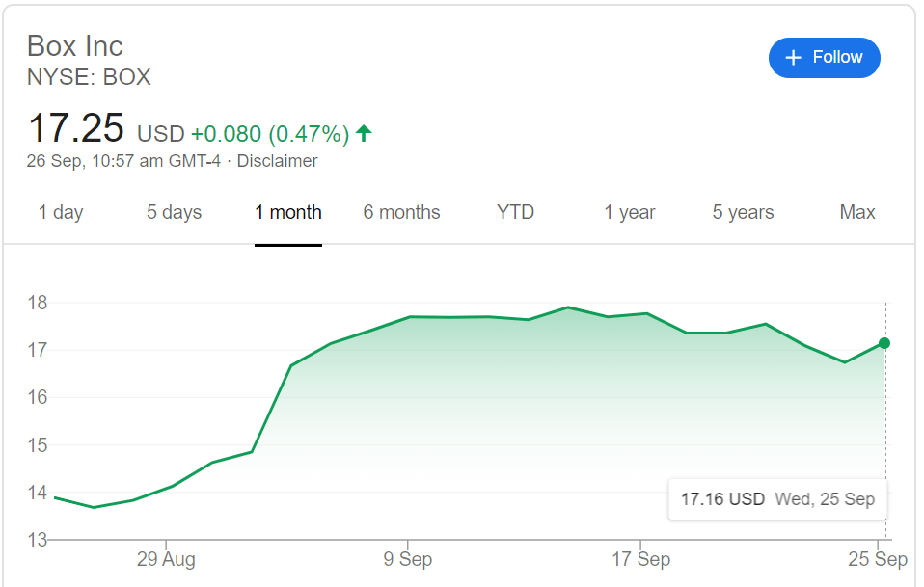Screen dimensions: 924x587
Task: Click the current price 17.25 display
Action: click(x=77, y=128)
